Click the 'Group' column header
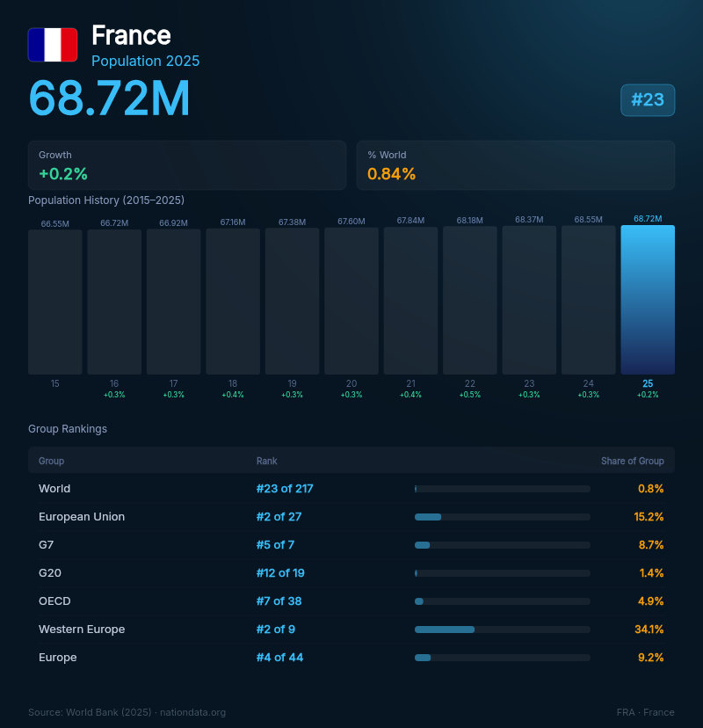The width and height of the screenshot is (703, 728). tap(51, 461)
